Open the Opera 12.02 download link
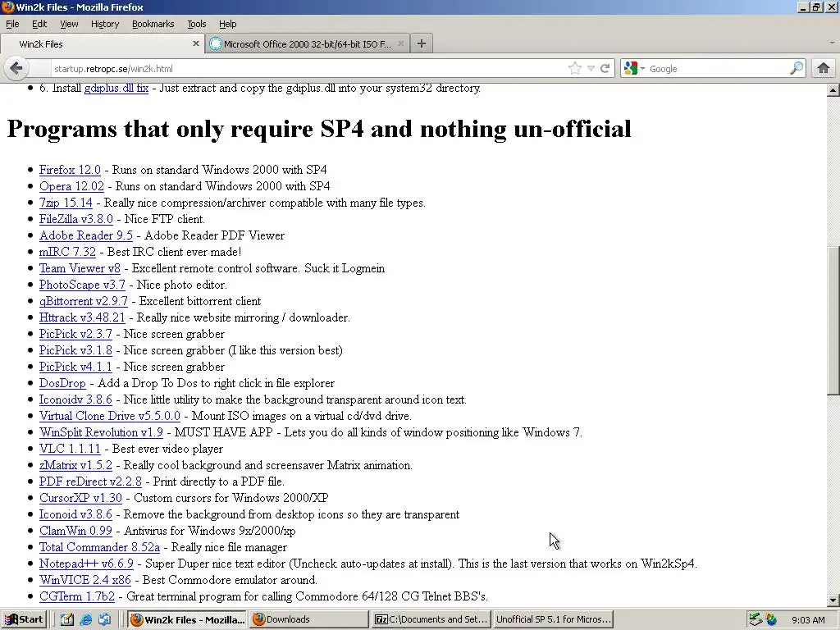840x630 pixels. point(71,186)
